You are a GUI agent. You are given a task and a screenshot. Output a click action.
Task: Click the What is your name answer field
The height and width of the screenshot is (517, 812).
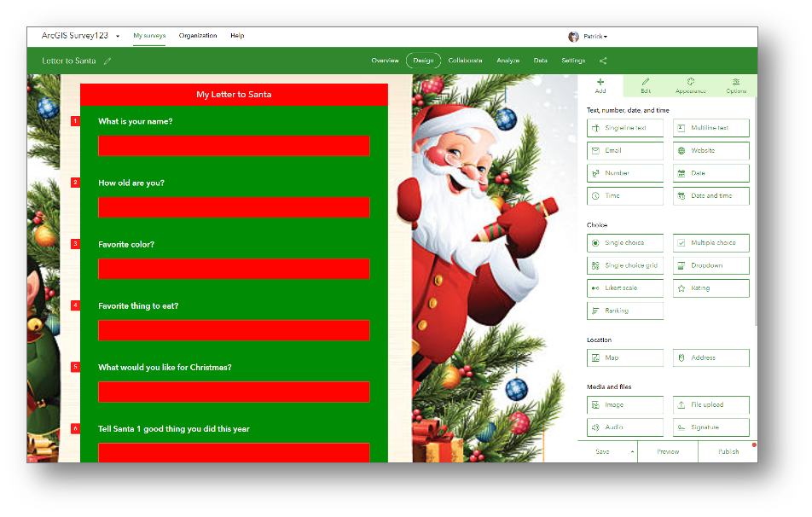234,146
